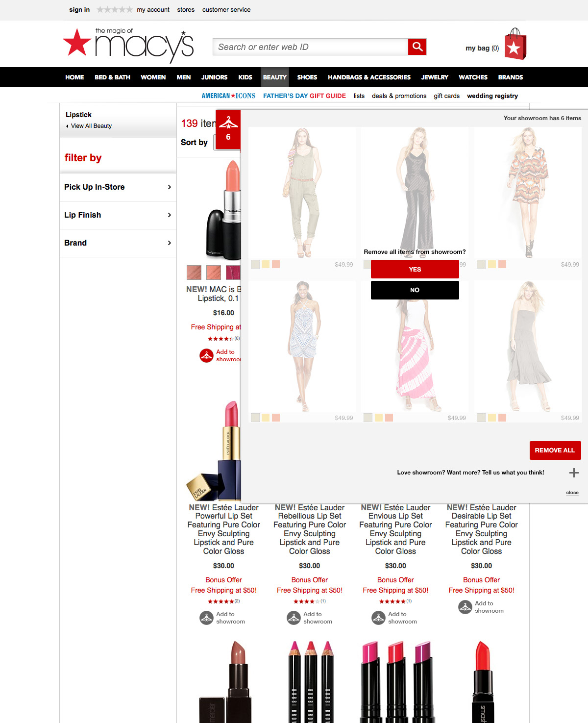The image size is (588, 723).
Task: Click hanger icon for Desirable Lip Set
Action: point(465,607)
